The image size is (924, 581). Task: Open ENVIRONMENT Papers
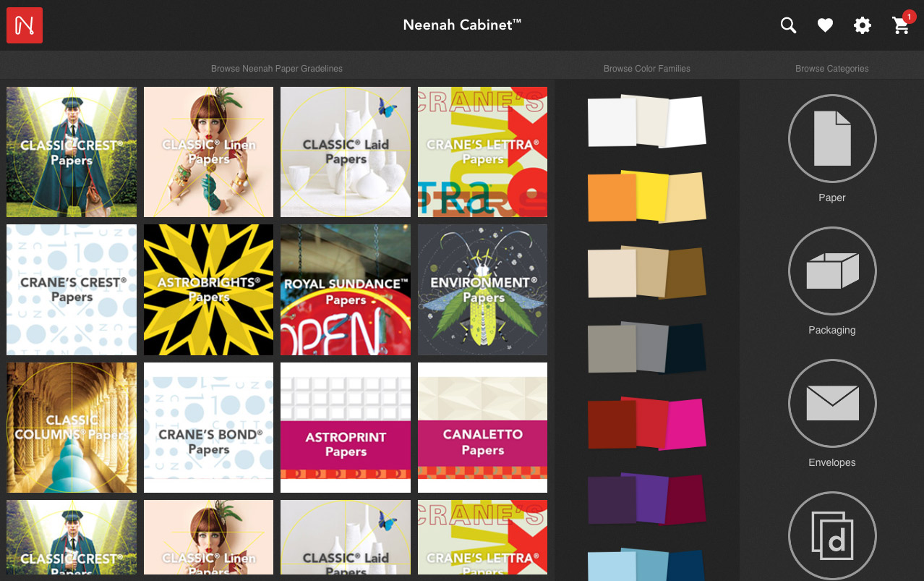[482, 289]
